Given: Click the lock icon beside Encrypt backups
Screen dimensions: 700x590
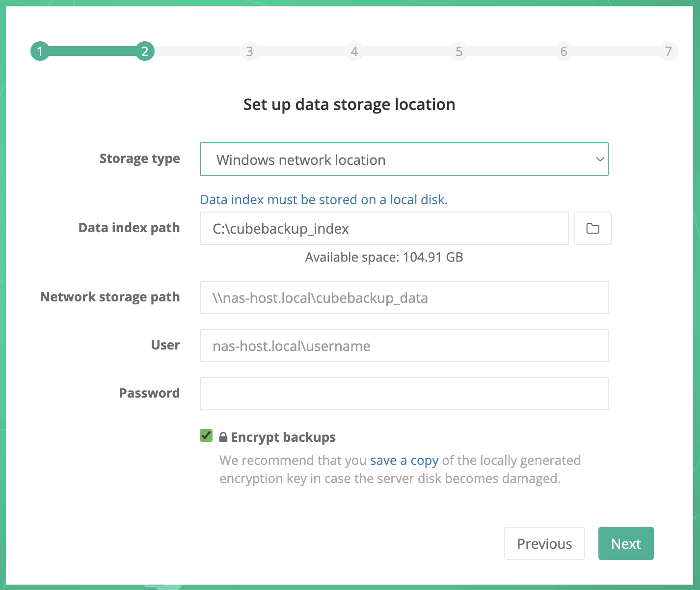Looking at the screenshot, I should point(223,436).
